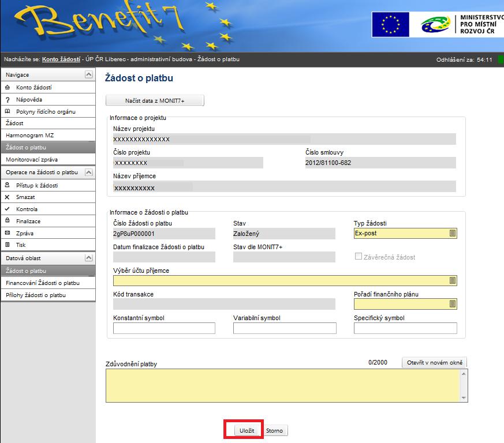Open Přístup k žádosti
Viewport: 504px width, 443px height.
click(48, 185)
